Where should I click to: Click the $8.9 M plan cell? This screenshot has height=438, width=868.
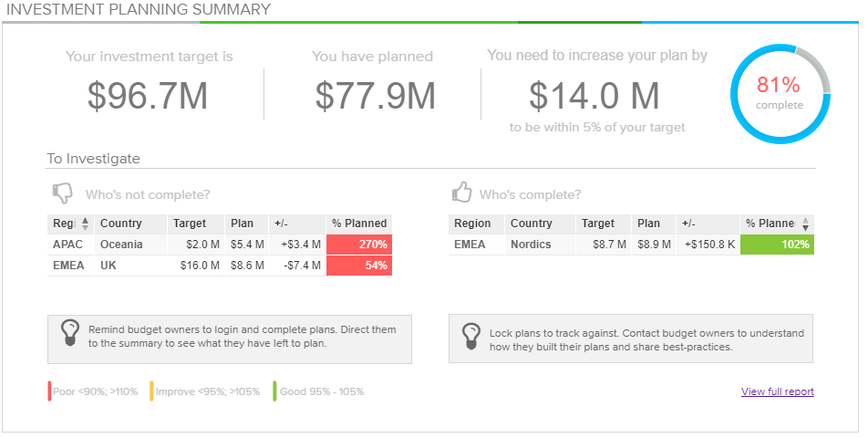pyautogui.click(x=654, y=245)
